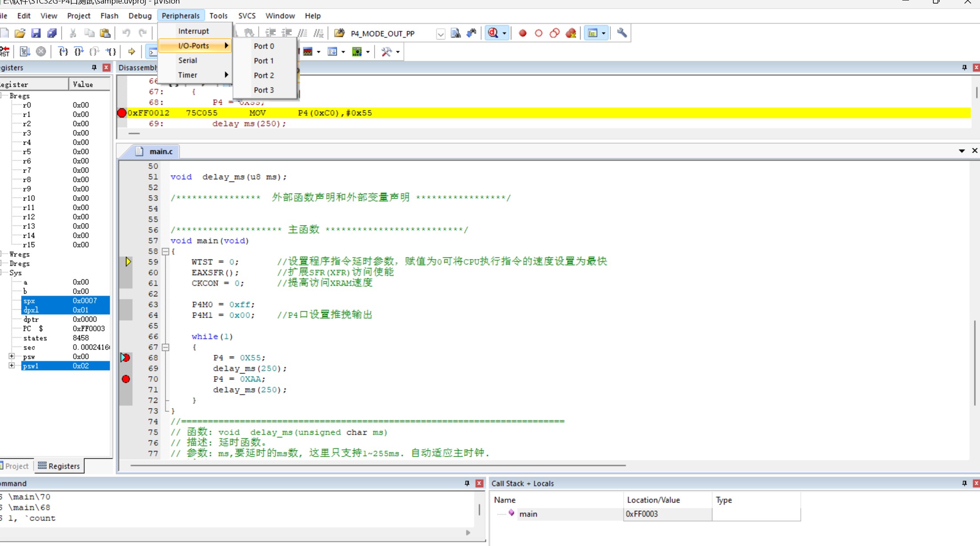The image size is (980, 546).
Task: Click the Reset CPU (RST) icon
Action: pos(4,52)
